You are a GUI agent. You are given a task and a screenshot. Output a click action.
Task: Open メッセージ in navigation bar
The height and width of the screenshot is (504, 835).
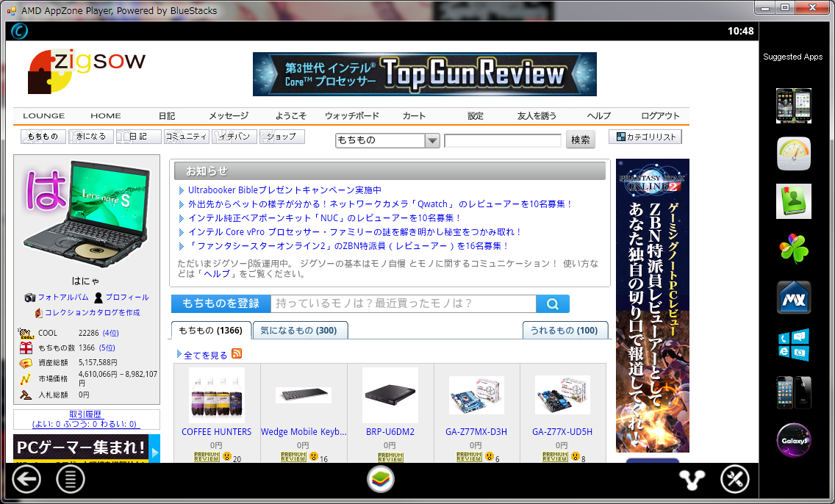point(229,115)
